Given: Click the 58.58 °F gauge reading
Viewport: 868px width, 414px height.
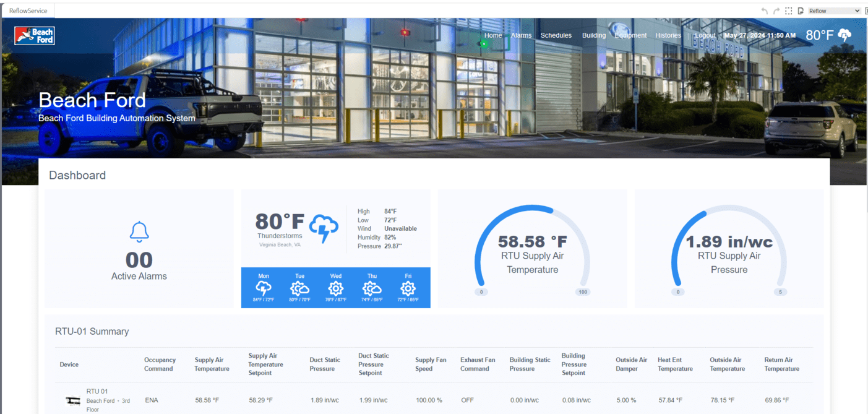Looking at the screenshot, I should point(533,241).
